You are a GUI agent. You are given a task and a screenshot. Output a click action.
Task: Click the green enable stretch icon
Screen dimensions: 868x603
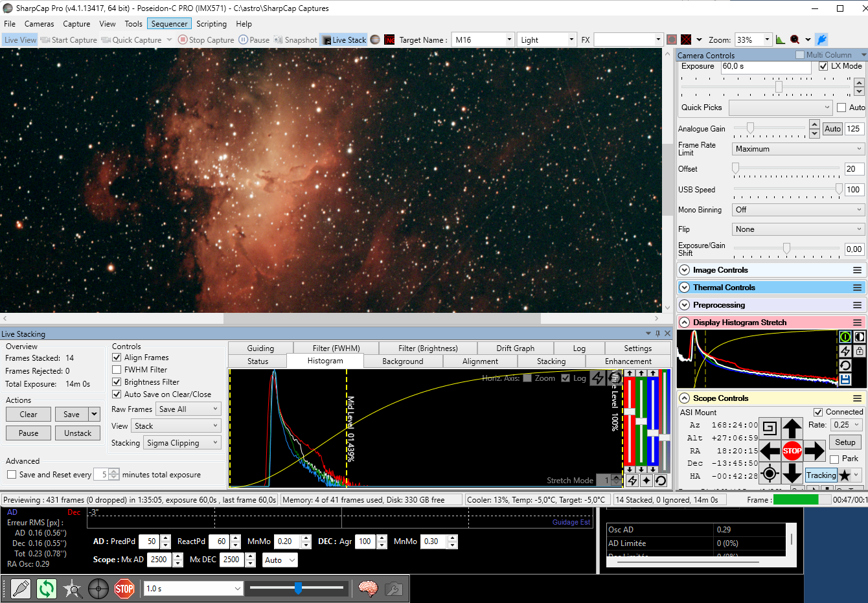pos(845,337)
